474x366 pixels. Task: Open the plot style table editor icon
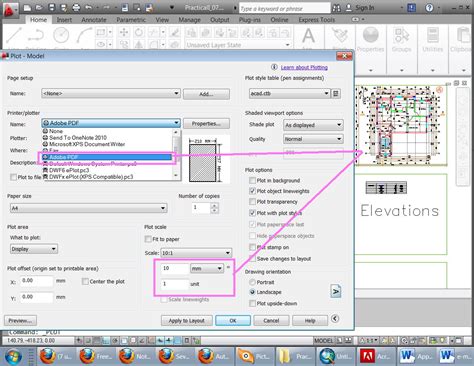(336, 94)
